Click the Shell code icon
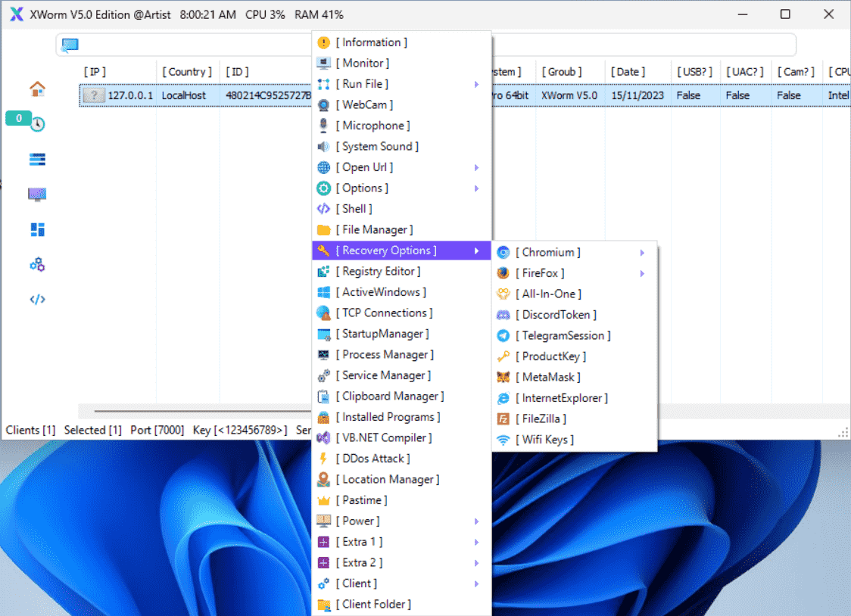The height and width of the screenshot is (616, 851). [x=323, y=209]
